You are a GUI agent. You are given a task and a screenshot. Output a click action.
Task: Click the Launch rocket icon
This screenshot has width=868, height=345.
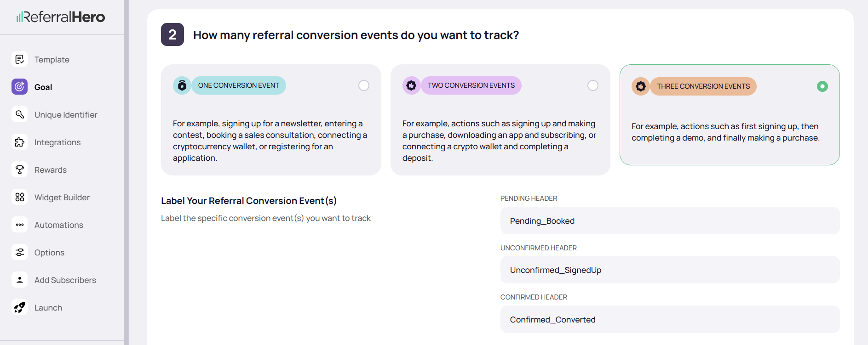[20, 307]
